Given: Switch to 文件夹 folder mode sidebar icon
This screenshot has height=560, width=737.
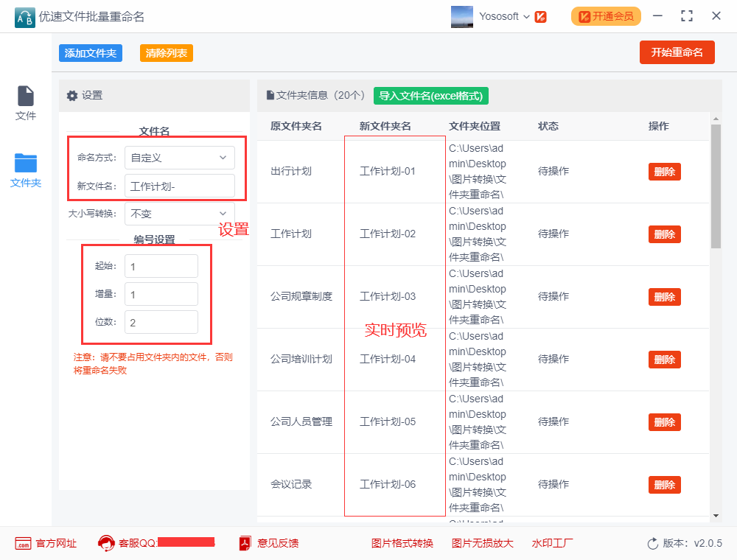Looking at the screenshot, I should pos(25,163).
